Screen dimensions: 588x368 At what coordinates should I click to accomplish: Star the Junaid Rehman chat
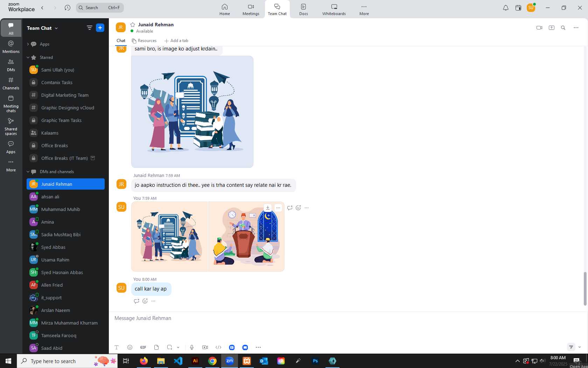pos(133,25)
